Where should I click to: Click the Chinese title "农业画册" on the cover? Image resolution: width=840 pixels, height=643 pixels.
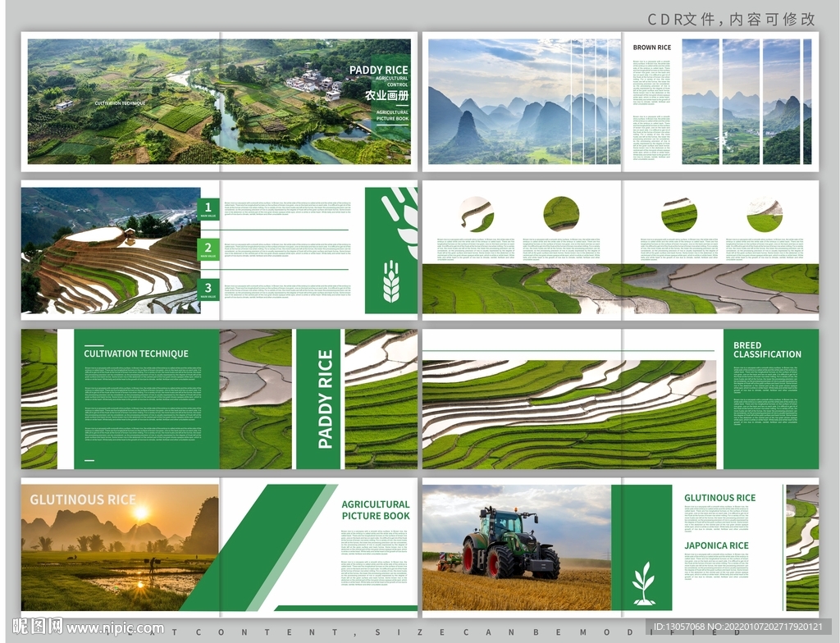coord(387,95)
